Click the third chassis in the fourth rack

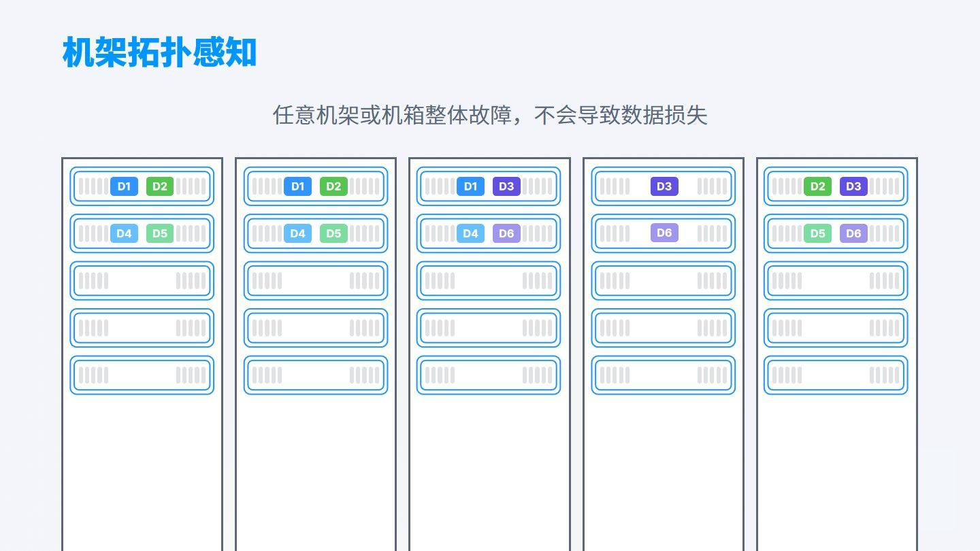tap(664, 281)
